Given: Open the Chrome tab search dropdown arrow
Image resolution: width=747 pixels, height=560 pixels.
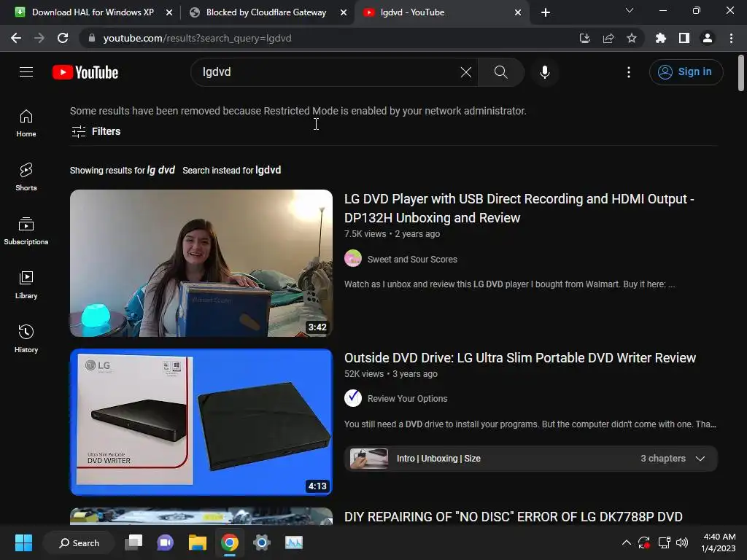Looking at the screenshot, I should [x=630, y=10].
